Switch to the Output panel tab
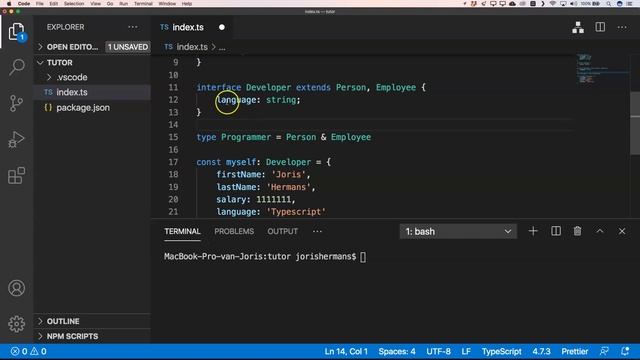The width and height of the screenshot is (640, 360). click(x=282, y=231)
